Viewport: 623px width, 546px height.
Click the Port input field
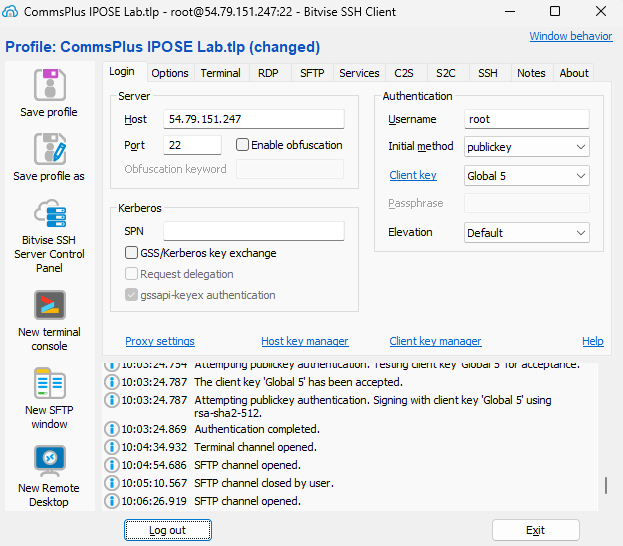[192, 145]
